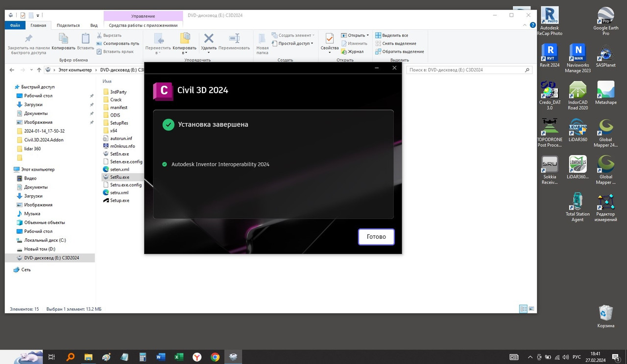Click Готово to finish the Civil 3D installation
The image size is (627, 364).
376,236
